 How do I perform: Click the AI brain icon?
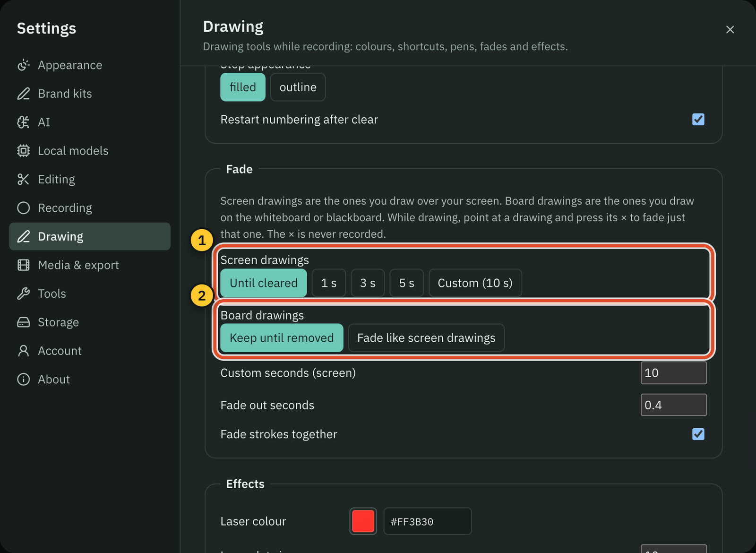point(24,122)
